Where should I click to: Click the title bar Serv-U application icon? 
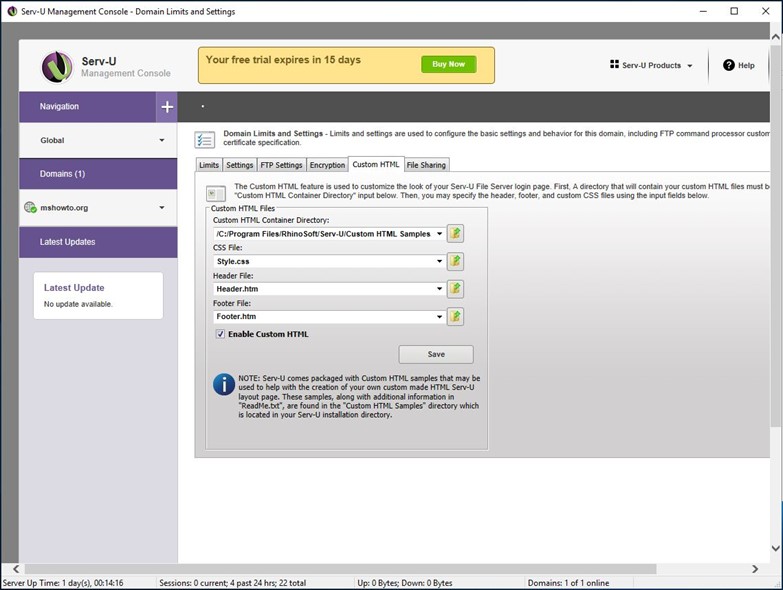tap(11, 11)
